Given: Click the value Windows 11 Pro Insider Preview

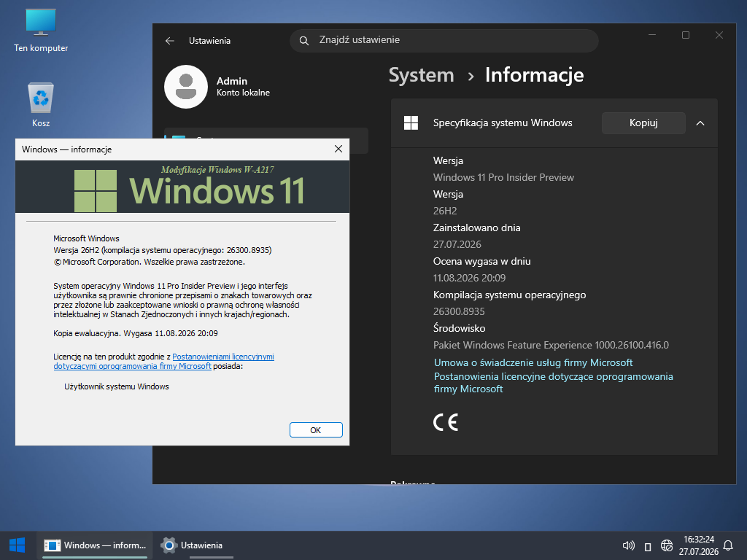Looking at the screenshot, I should (x=503, y=178).
